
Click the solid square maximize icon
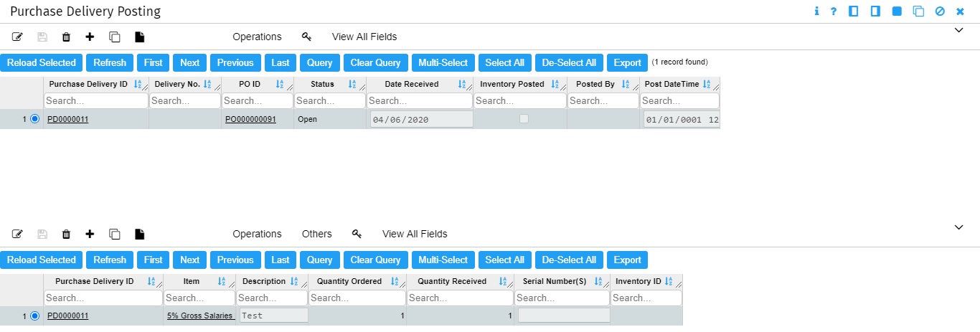897,11
